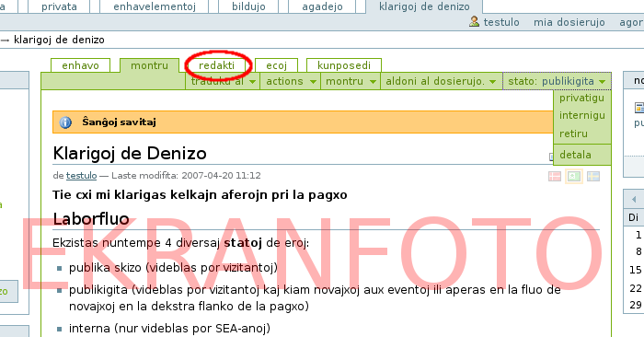Click the news item icon in right portlet

tap(639, 108)
